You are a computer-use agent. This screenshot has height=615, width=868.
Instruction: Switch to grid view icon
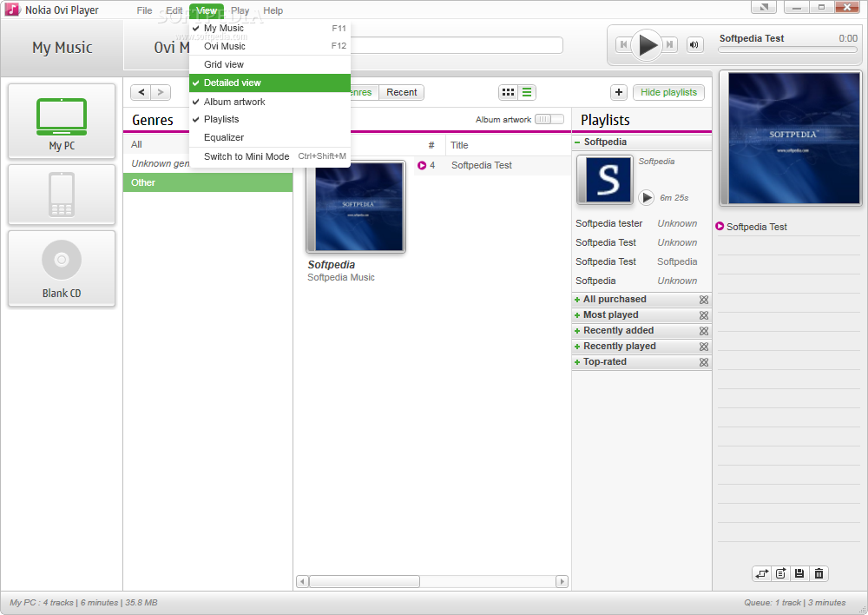point(508,93)
